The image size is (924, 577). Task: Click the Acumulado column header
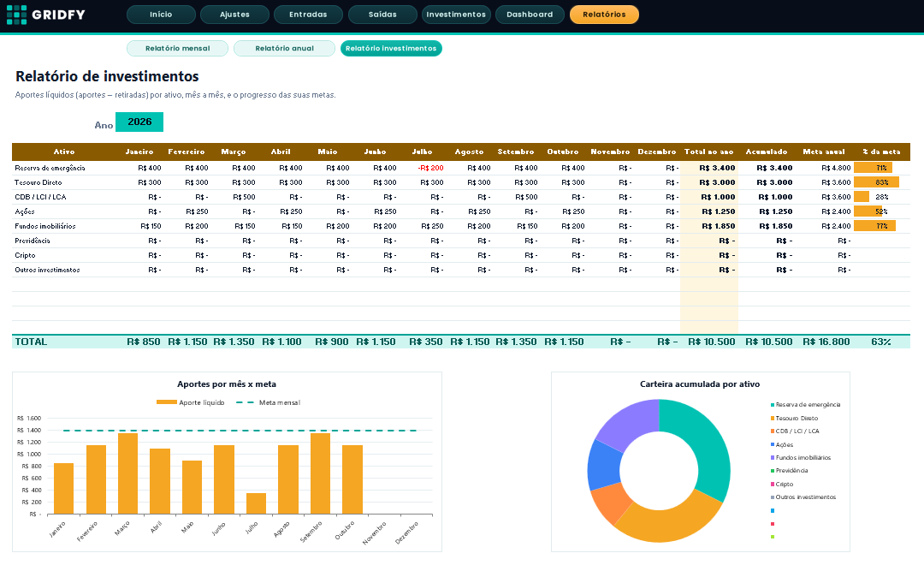(x=766, y=152)
